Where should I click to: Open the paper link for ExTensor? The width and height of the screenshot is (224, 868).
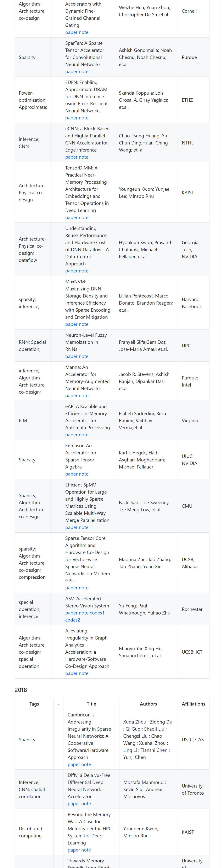71,474
